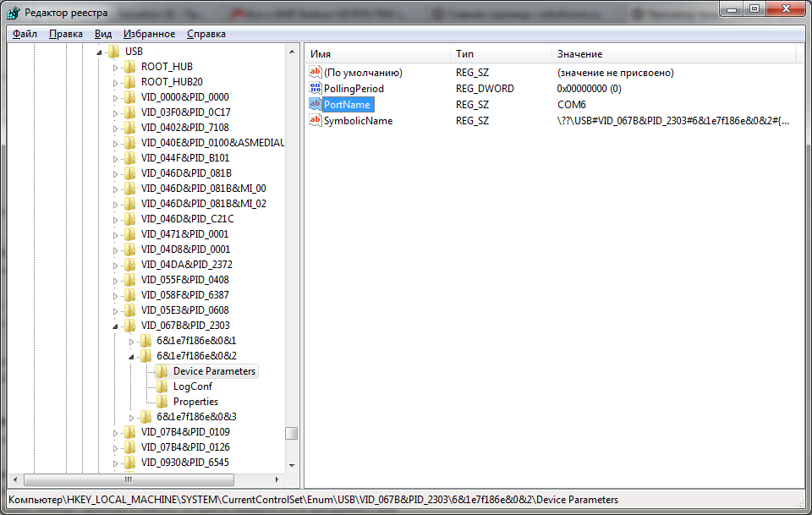The image size is (812, 515).
Task: Expand the VID_046D&PID_081B&MI_00 node
Action: [x=115, y=189]
